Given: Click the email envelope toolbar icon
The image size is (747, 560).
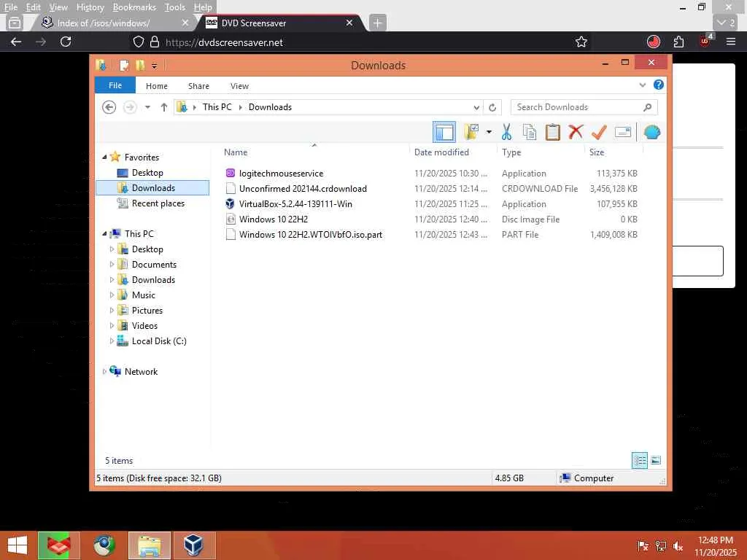Looking at the screenshot, I should tap(623, 132).
